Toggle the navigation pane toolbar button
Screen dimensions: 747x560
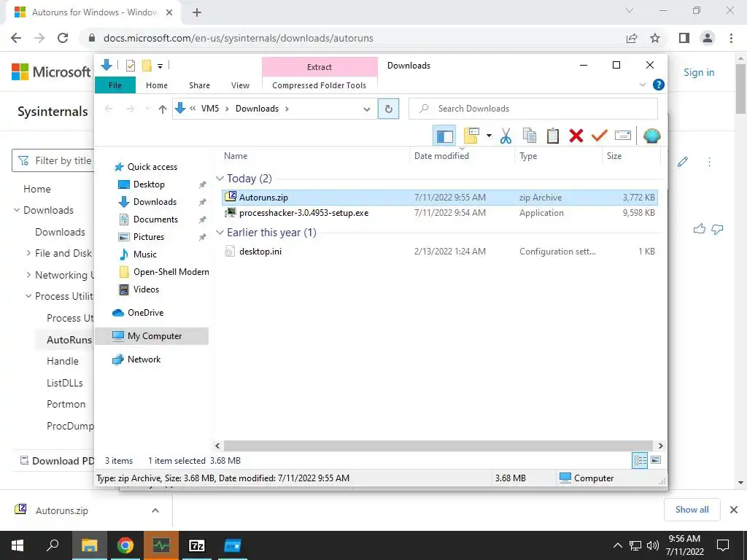pos(444,136)
